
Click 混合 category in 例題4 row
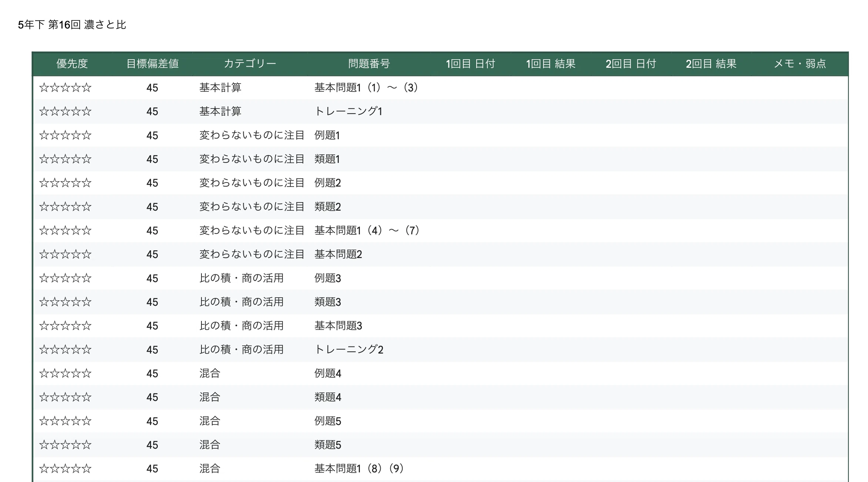pyautogui.click(x=210, y=374)
